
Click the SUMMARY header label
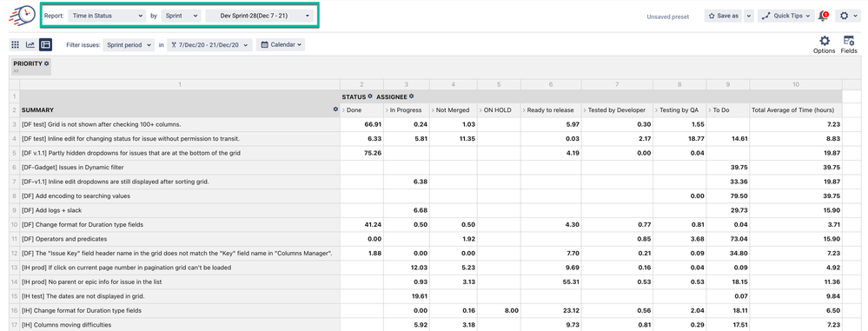pyautogui.click(x=37, y=110)
